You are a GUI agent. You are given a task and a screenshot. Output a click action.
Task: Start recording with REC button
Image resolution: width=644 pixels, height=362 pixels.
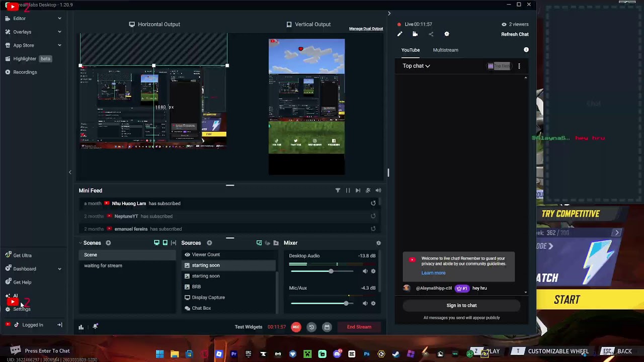296,327
